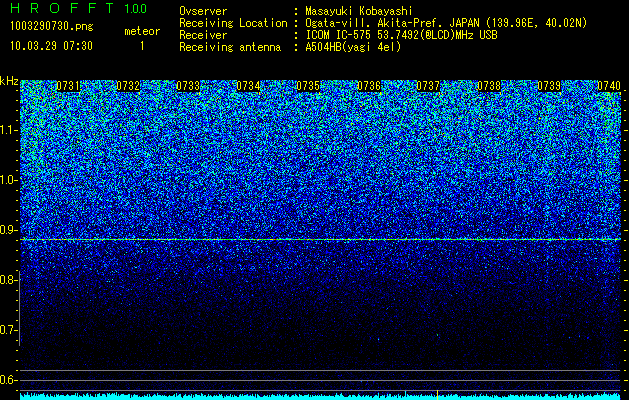Click the Receiving Location field label

pyautogui.click(x=233, y=24)
